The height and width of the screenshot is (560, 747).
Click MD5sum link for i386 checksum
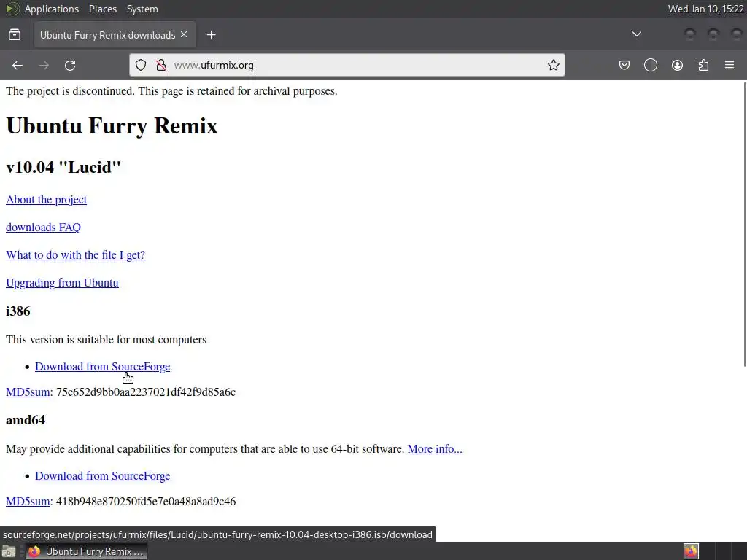pos(28,392)
